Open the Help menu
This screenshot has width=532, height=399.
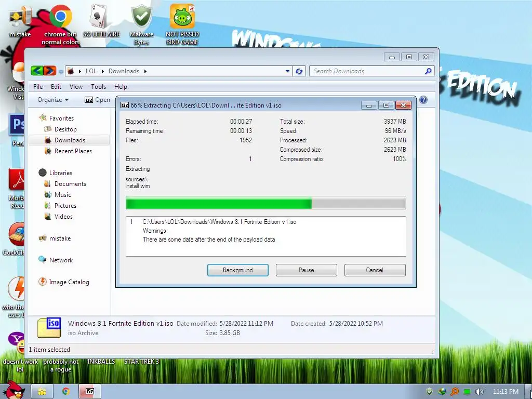121,87
